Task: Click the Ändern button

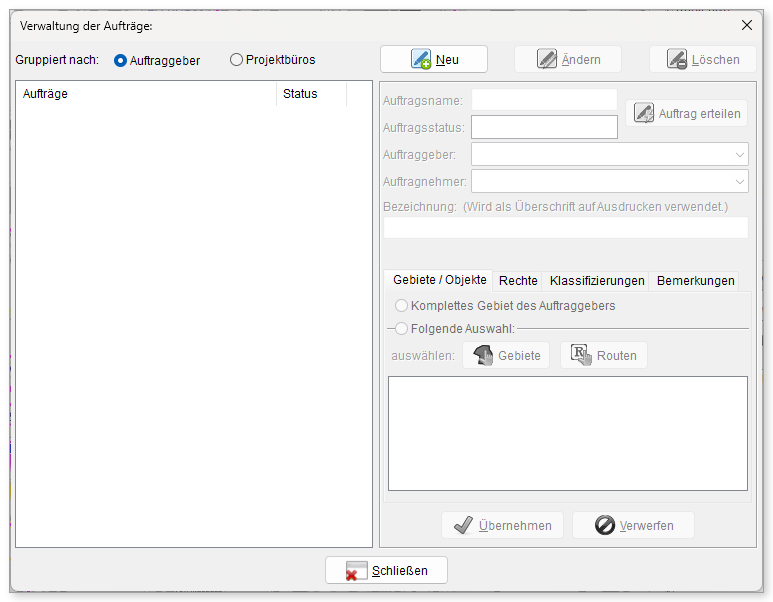Action: (567, 59)
